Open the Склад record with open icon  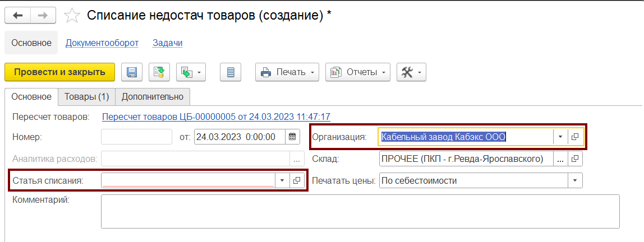point(576,159)
